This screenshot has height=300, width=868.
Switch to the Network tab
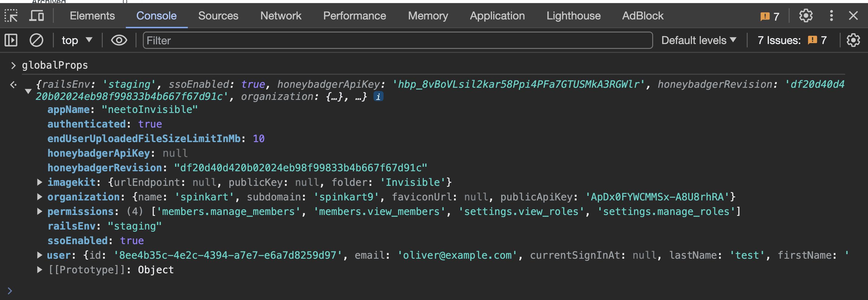tap(280, 16)
